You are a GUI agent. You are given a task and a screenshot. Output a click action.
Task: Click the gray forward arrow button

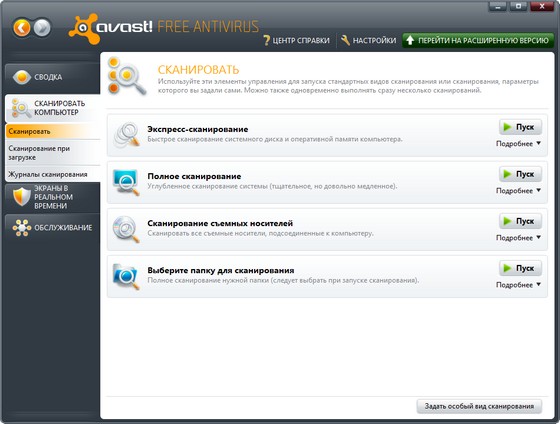point(42,28)
